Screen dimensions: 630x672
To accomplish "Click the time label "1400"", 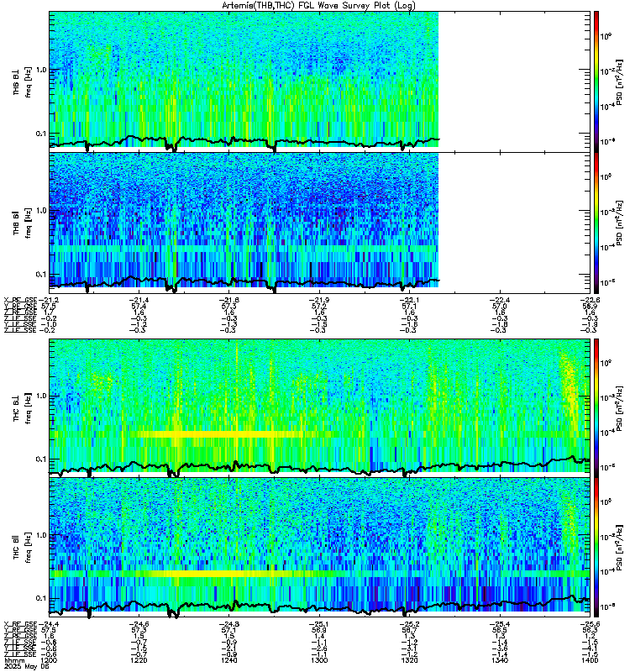I will [x=590, y=660].
